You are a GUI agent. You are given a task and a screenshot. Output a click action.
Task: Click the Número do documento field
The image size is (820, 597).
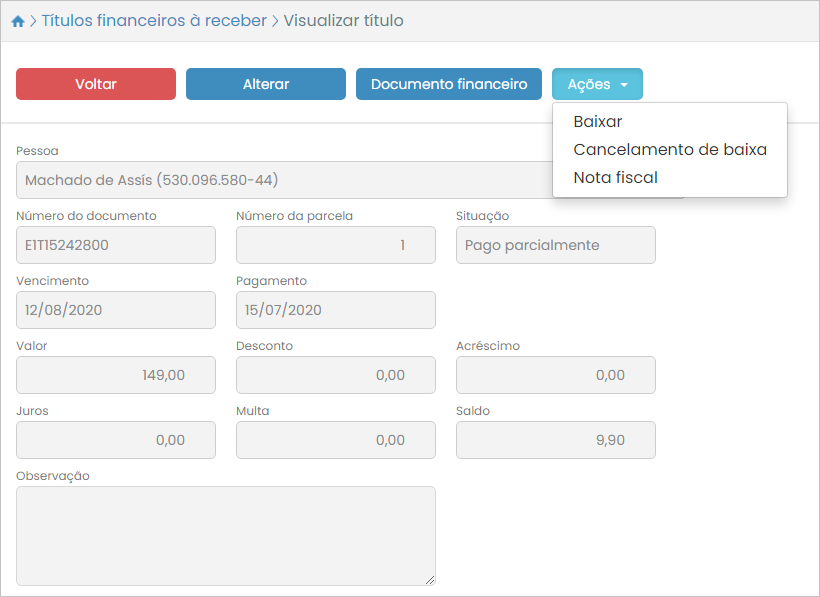coord(116,245)
